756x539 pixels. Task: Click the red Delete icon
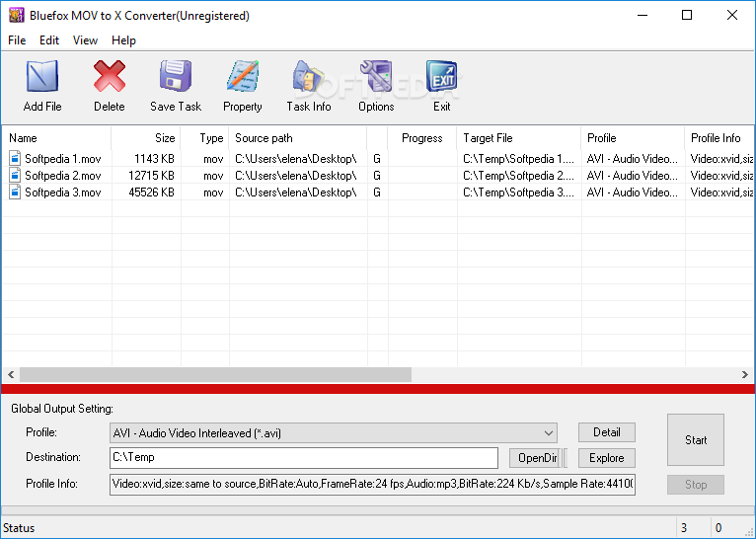[109, 77]
